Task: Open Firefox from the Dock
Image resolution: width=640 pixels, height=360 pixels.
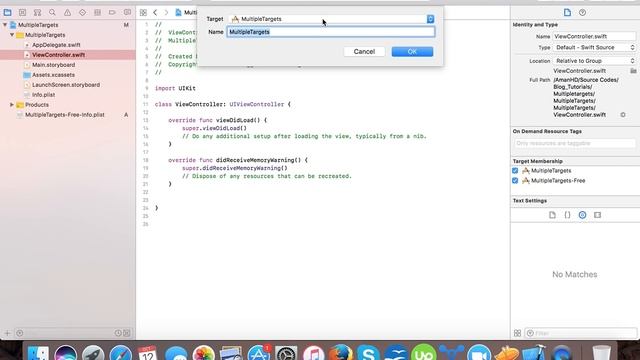Action: click(x=341, y=353)
